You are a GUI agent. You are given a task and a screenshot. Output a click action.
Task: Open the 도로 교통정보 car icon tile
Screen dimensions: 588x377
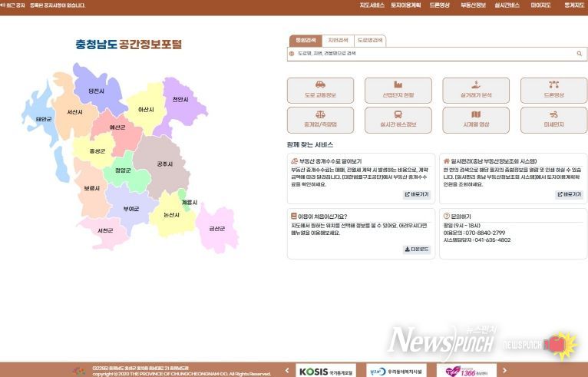click(x=320, y=90)
